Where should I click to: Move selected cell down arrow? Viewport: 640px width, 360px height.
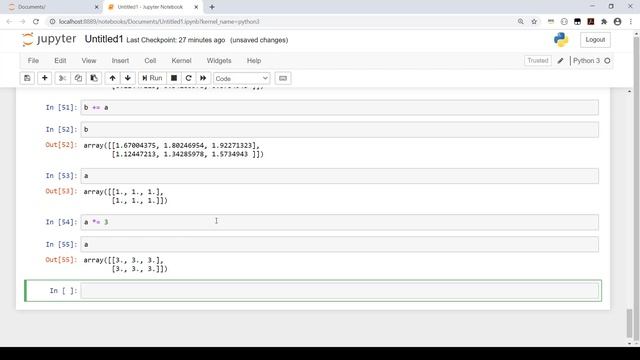128,78
